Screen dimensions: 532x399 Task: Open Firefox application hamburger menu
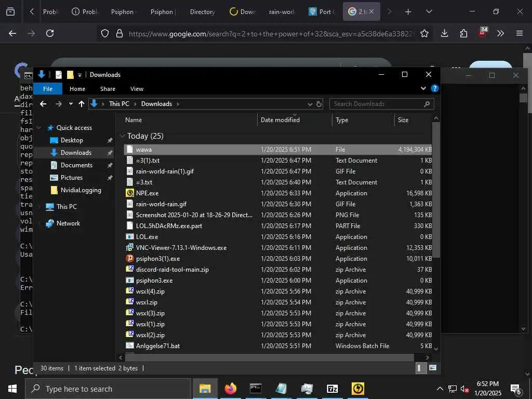519,33
